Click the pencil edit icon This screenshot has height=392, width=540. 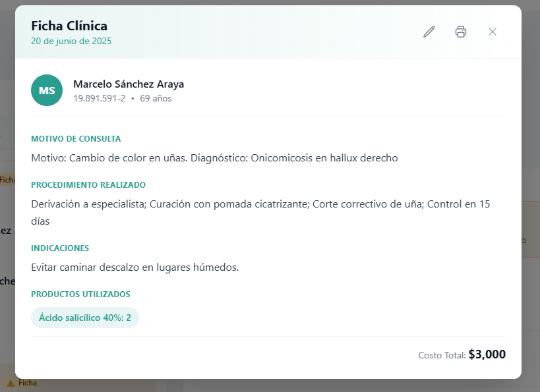(429, 32)
